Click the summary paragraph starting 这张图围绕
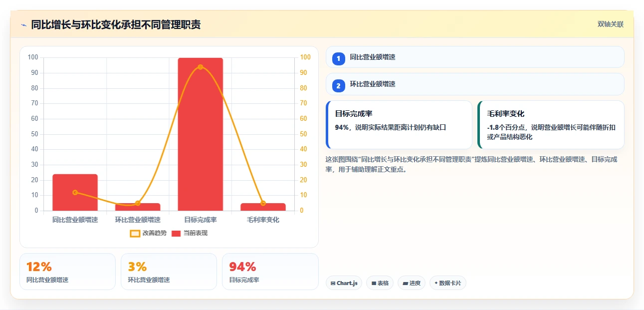The height and width of the screenshot is (310, 644). [x=471, y=164]
